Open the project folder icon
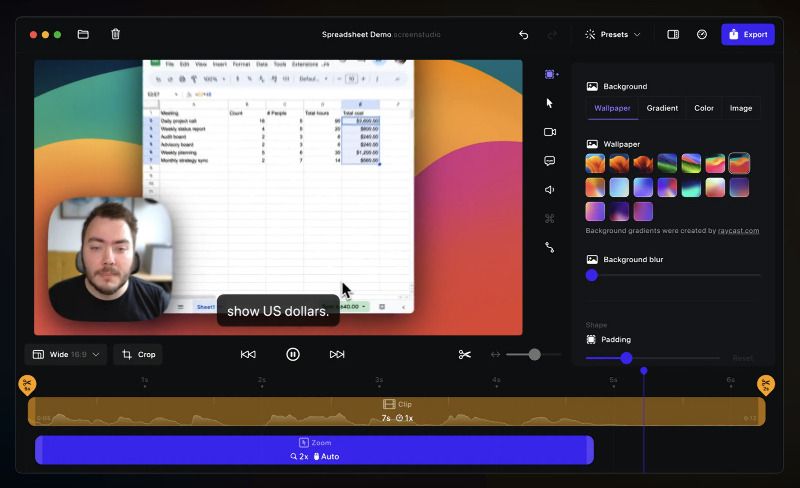This screenshot has width=800, height=488. [83, 34]
